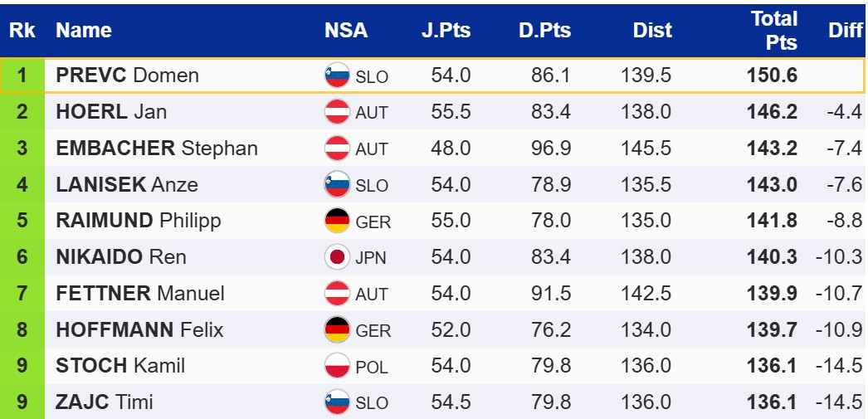The width and height of the screenshot is (868, 419).
Task: Click Slovenia flag beside ZAJC Timi
Action: pos(336,402)
